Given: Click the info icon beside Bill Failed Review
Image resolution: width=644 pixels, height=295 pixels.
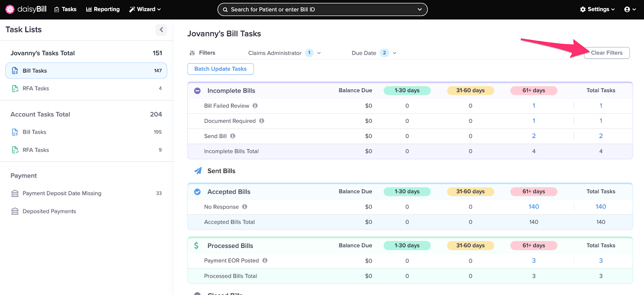Looking at the screenshot, I should (x=255, y=106).
